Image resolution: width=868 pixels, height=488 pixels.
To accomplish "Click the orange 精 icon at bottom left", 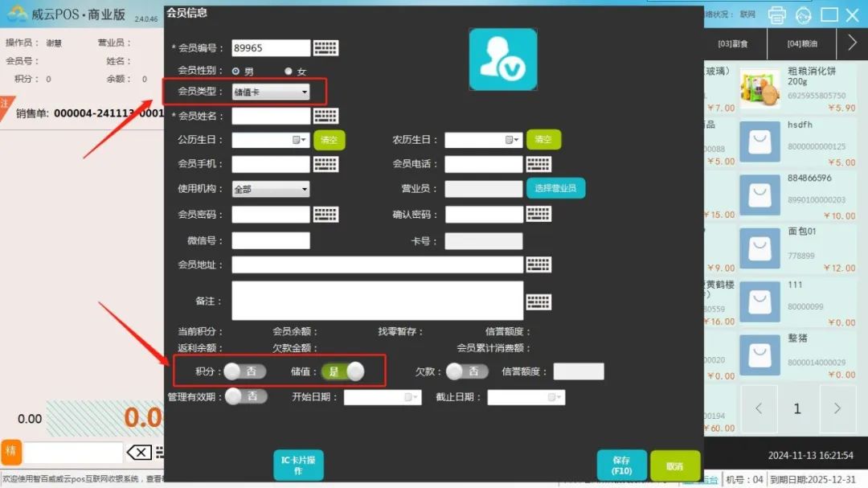I will point(11,452).
